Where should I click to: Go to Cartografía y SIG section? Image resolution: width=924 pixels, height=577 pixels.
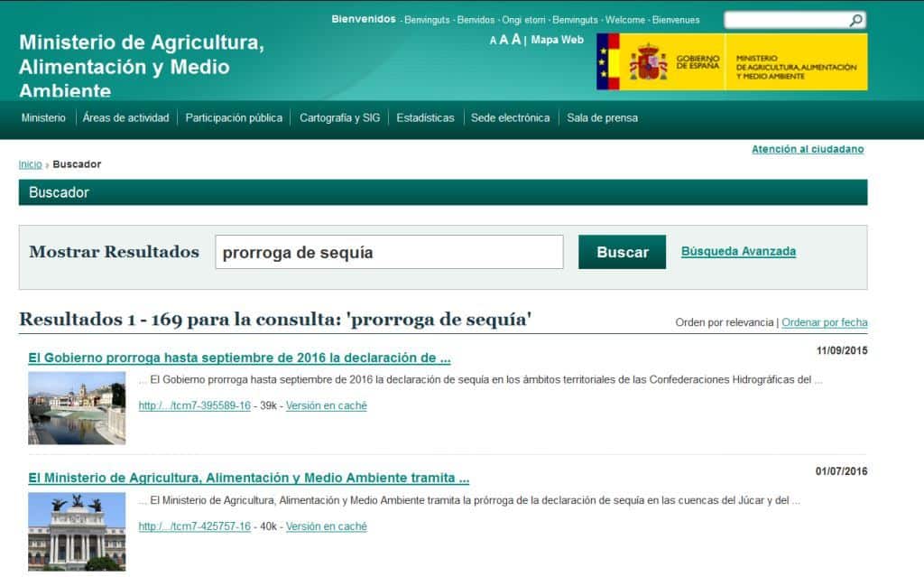click(339, 117)
